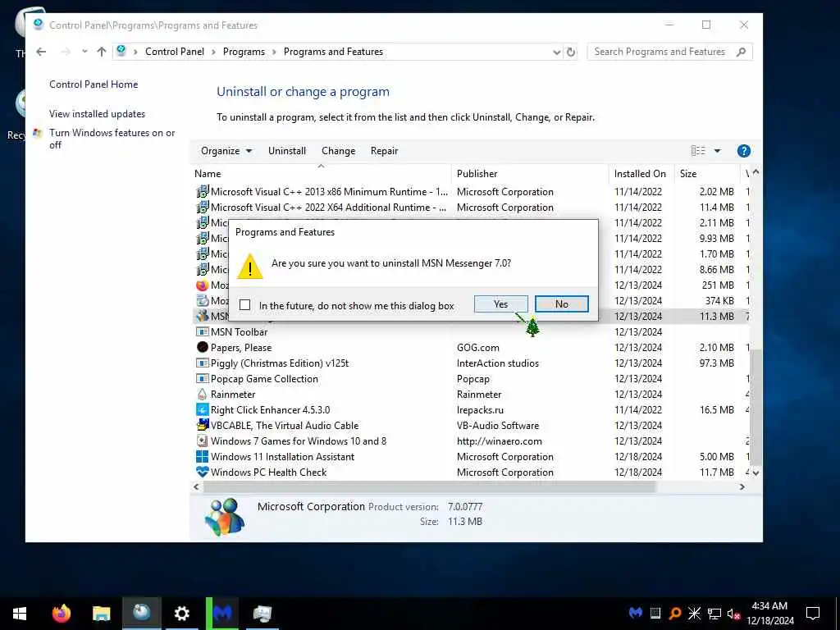Viewport: 840px width, 630px height.
Task: Click the Piggly Christmas Edition icon
Action: [202, 363]
